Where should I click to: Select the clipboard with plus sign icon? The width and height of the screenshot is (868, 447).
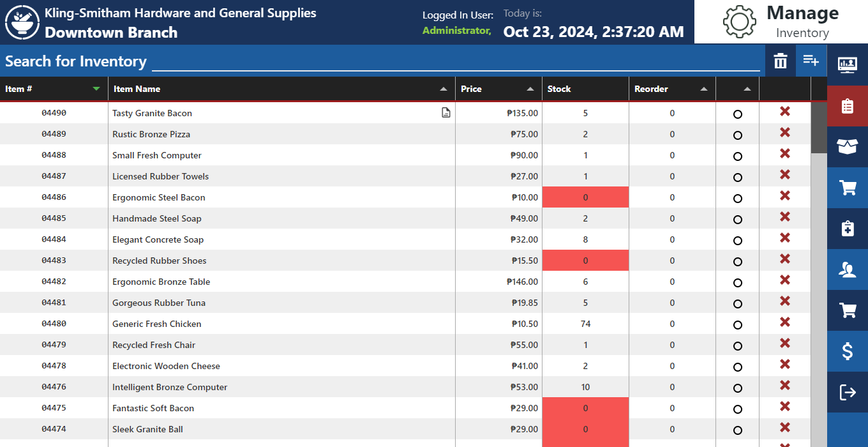click(847, 229)
